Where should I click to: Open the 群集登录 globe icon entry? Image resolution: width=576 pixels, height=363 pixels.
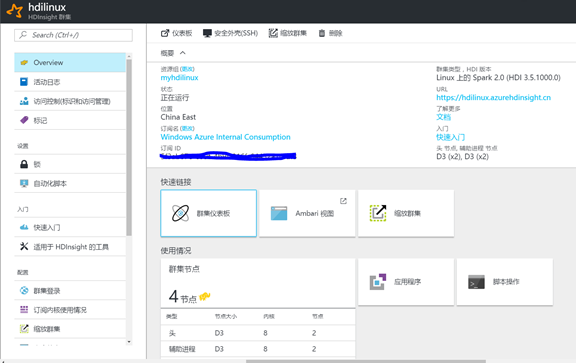click(x=24, y=291)
